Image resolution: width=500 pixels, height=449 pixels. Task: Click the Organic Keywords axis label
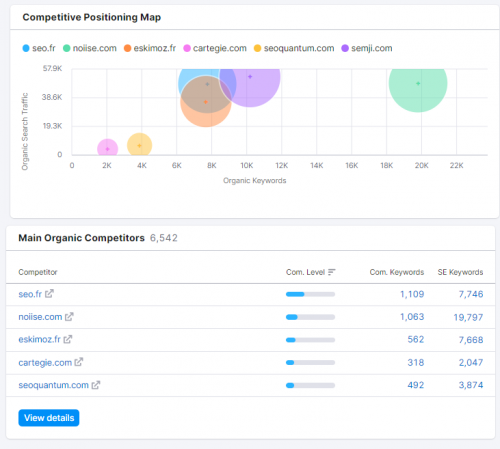click(x=255, y=180)
